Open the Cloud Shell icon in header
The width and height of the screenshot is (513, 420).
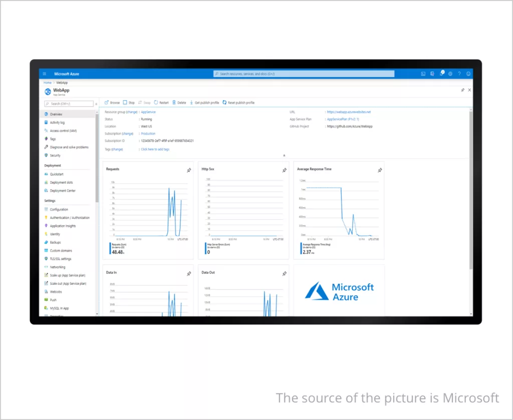click(x=423, y=74)
